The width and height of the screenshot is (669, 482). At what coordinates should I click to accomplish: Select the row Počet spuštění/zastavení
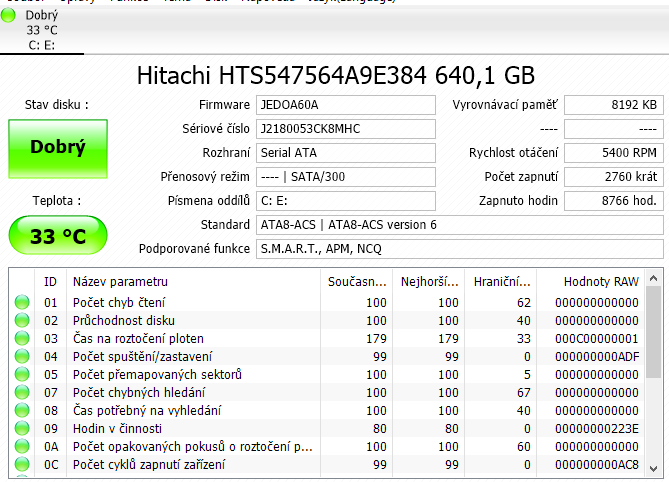click(x=327, y=356)
